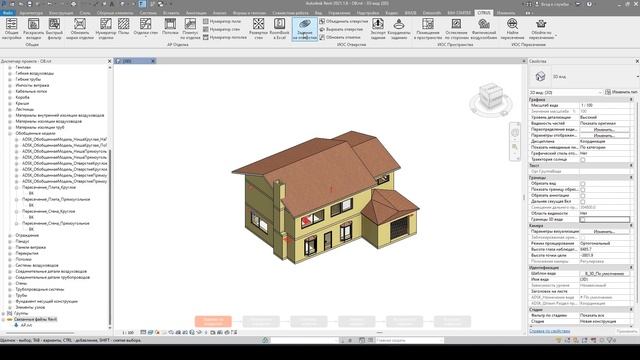Open Плинтус по отделке tool
The height and width of the screenshot is (360, 640).
[x=190, y=29]
